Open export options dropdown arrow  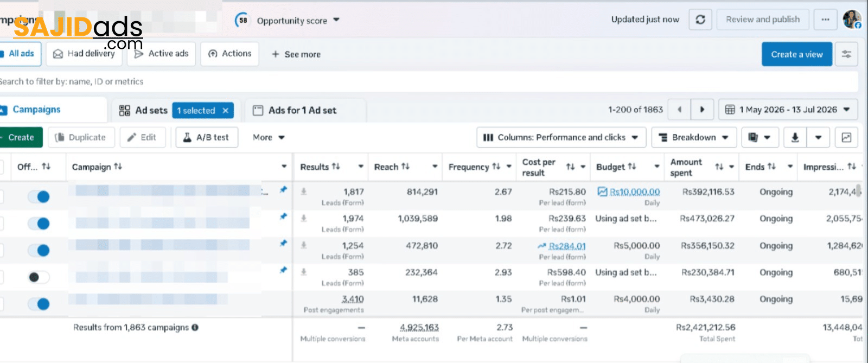818,137
